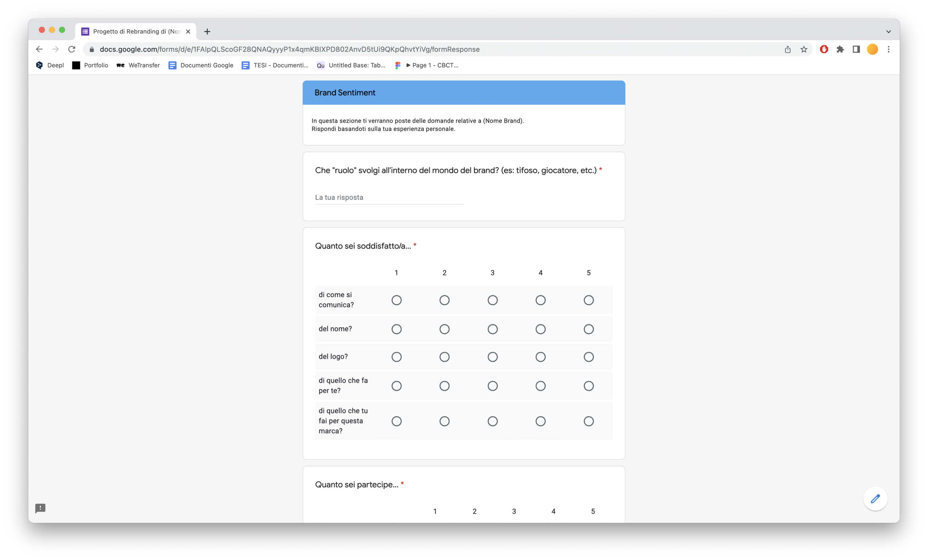Expand the tab search chevron

pyautogui.click(x=888, y=32)
